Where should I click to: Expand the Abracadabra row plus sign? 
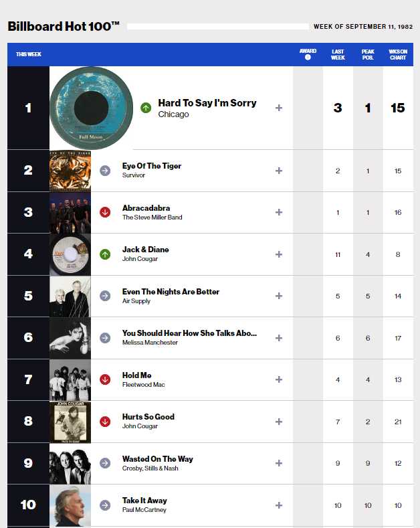tap(279, 212)
